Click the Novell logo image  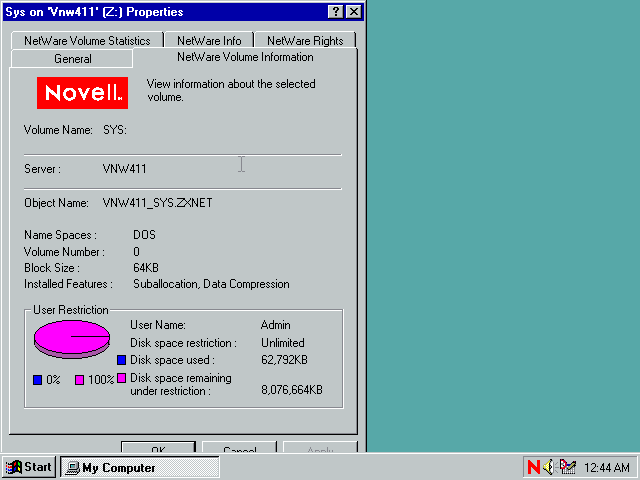(x=82, y=93)
